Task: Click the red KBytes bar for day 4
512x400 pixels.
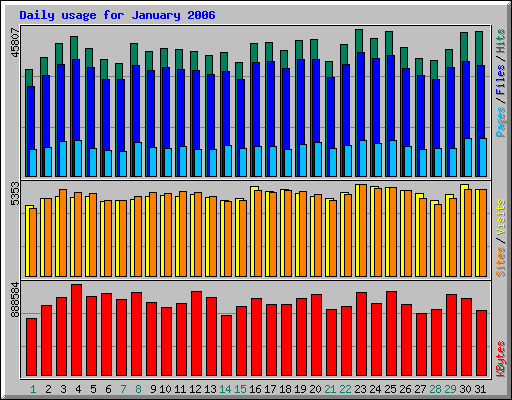Action: coord(76,330)
